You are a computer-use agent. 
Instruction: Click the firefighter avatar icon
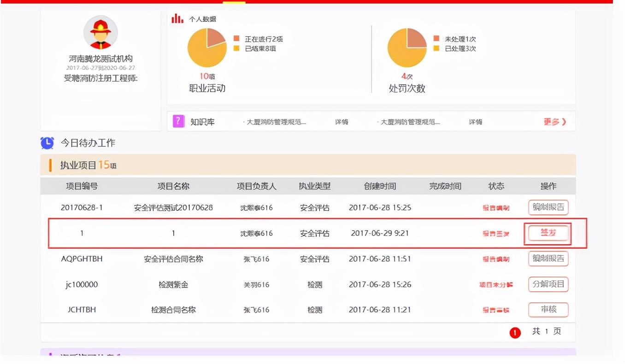coord(100,33)
